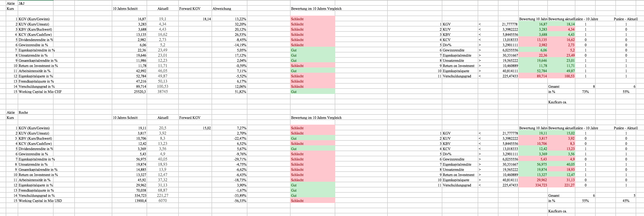Viewport: 644px width, 216px height.
Task: Click the 51,82% deviation cell
Action: 240,92
